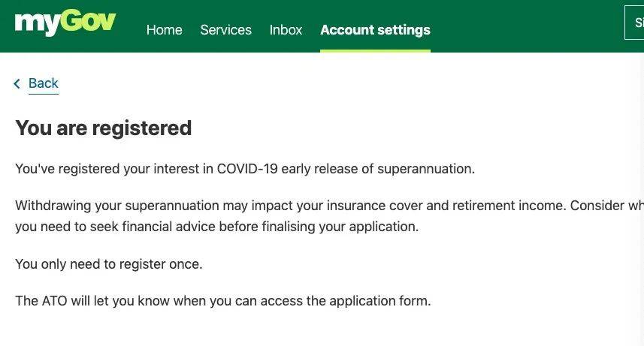Click 'You only need to register once' text
This screenshot has height=346, width=644.
tap(109, 264)
